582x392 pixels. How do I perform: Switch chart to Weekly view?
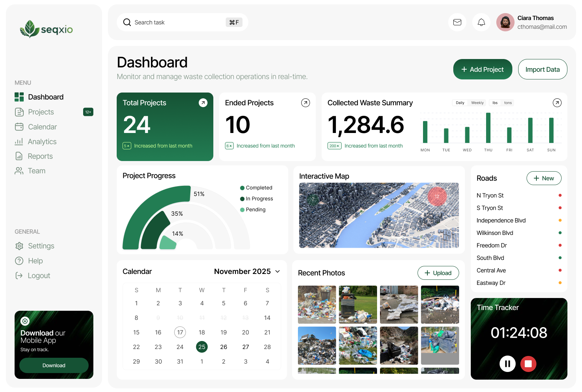(x=477, y=103)
